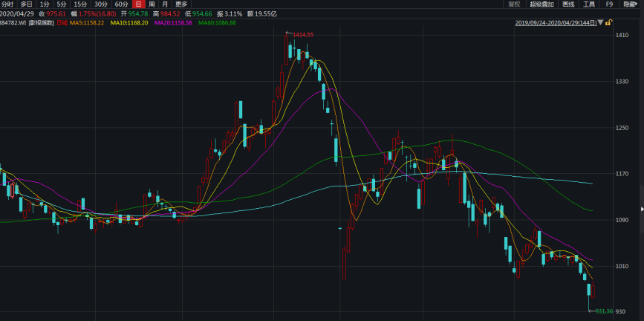Click the 复权 adjustment button
The image size is (644, 321).
(x=514, y=4)
